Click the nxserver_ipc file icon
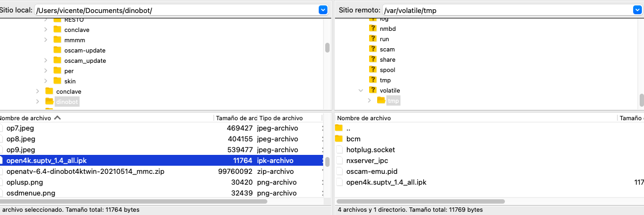This screenshot has width=644, height=215. pos(339,160)
